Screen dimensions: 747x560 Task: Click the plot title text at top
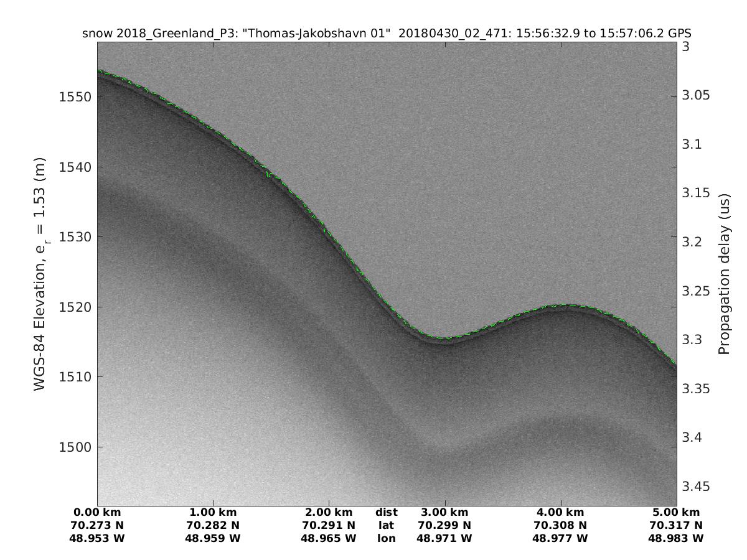click(x=387, y=33)
